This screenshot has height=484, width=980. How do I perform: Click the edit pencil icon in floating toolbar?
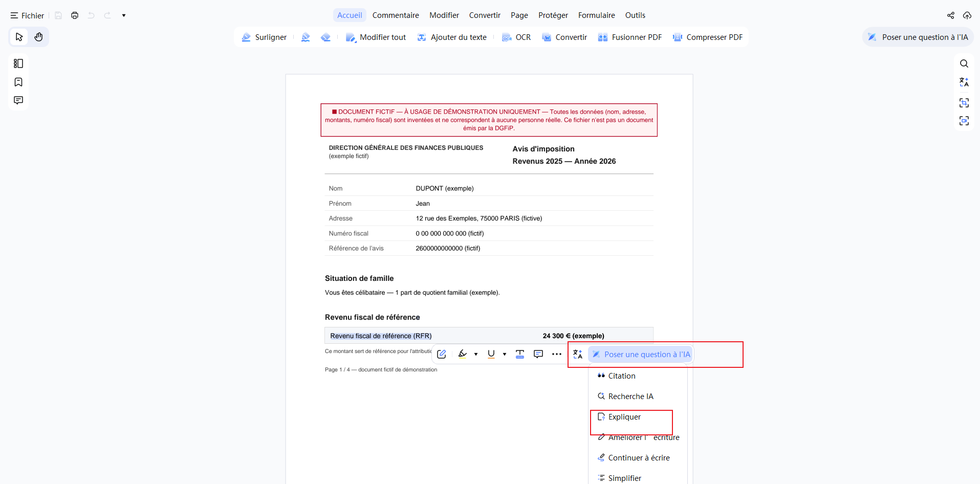coord(442,354)
